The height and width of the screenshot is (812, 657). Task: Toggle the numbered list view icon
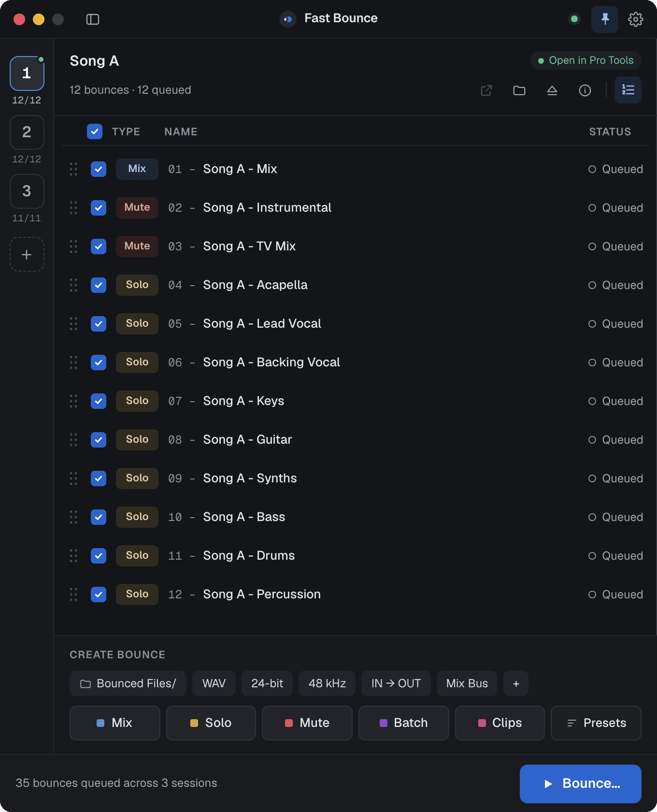click(628, 90)
